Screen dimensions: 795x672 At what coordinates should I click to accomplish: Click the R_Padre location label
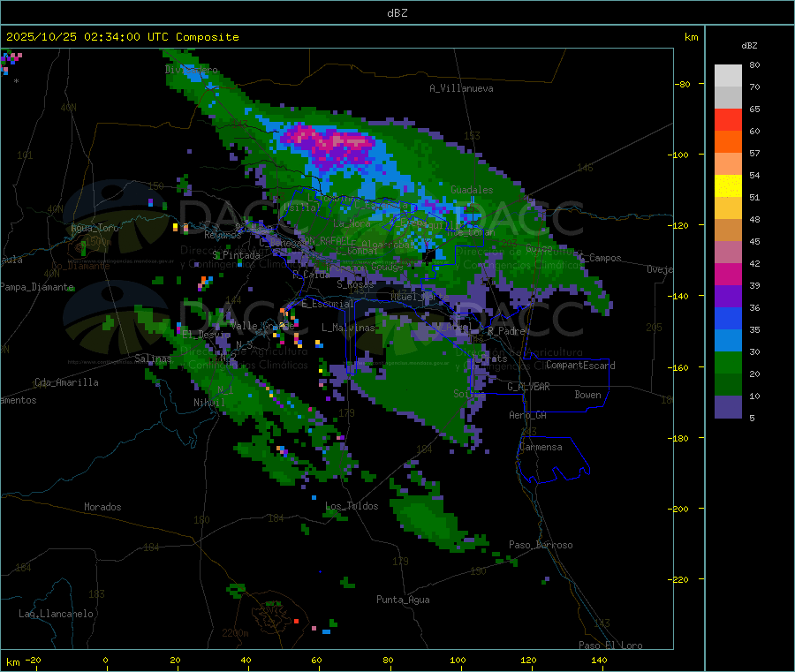coord(506,331)
